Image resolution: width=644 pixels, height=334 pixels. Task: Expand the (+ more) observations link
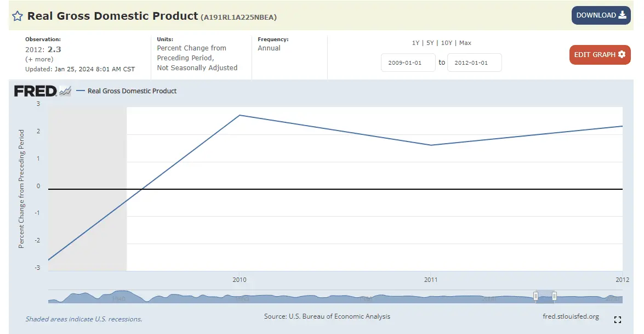pyautogui.click(x=39, y=59)
